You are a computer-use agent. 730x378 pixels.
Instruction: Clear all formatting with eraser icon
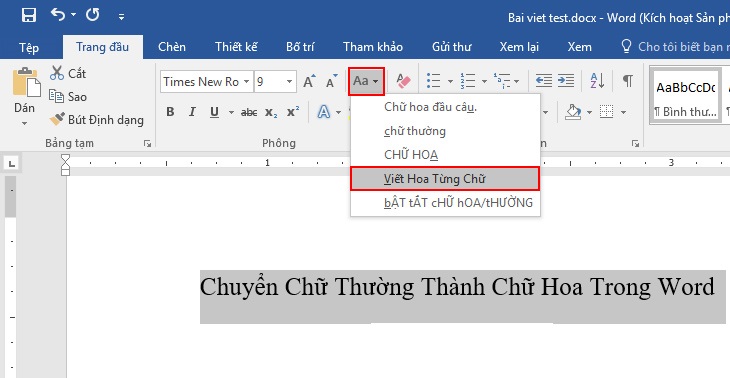[404, 81]
